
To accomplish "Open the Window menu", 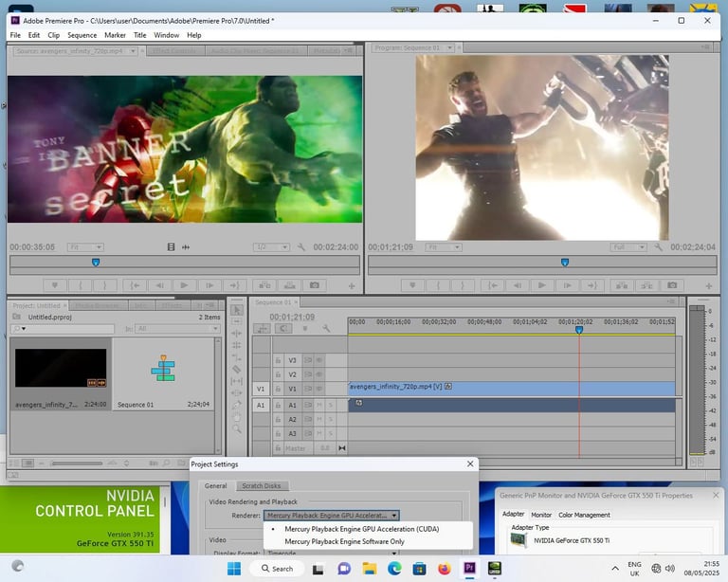I will pyautogui.click(x=166, y=35).
